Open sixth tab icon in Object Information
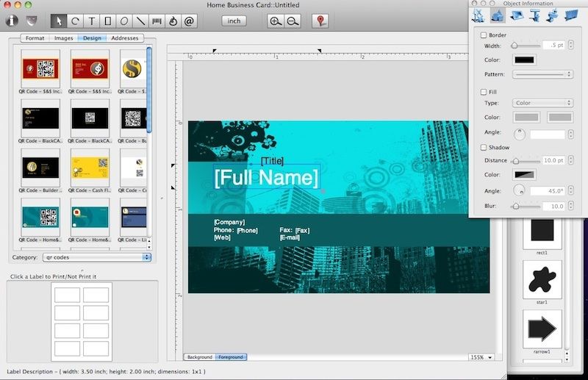 [x=571, y=15]
